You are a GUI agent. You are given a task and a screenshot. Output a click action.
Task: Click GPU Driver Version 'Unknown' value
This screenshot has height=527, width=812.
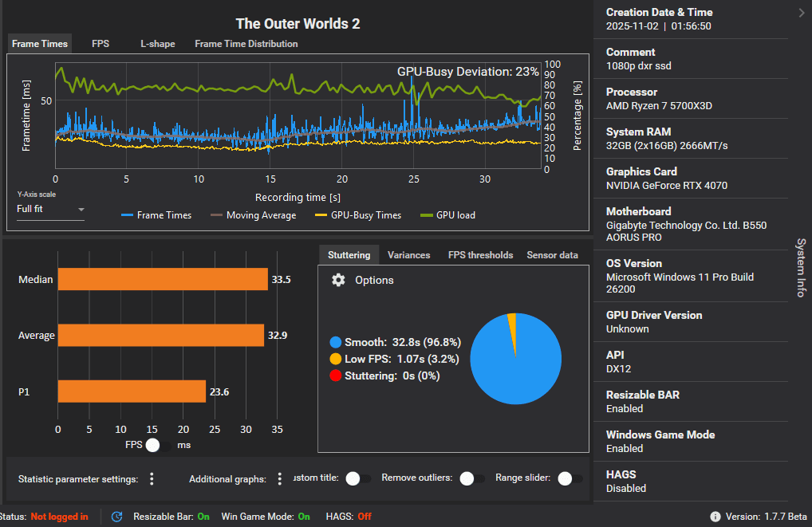tap(627, 328)
